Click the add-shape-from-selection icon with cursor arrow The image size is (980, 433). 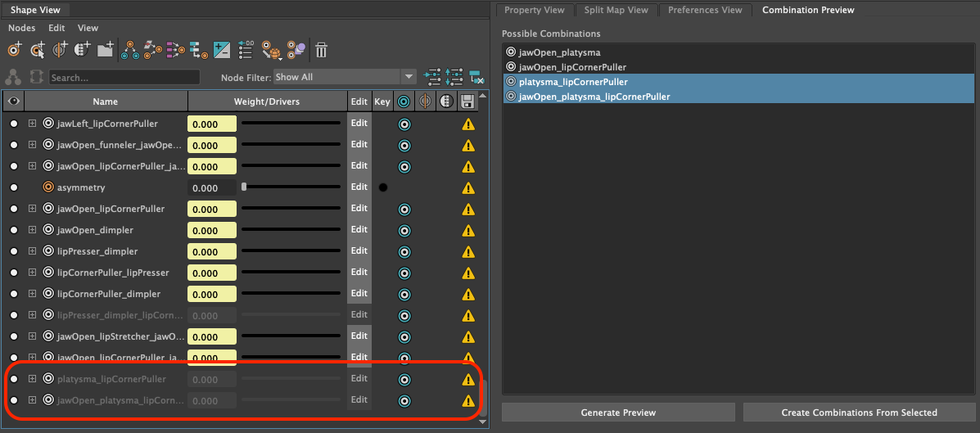point(38,49)
